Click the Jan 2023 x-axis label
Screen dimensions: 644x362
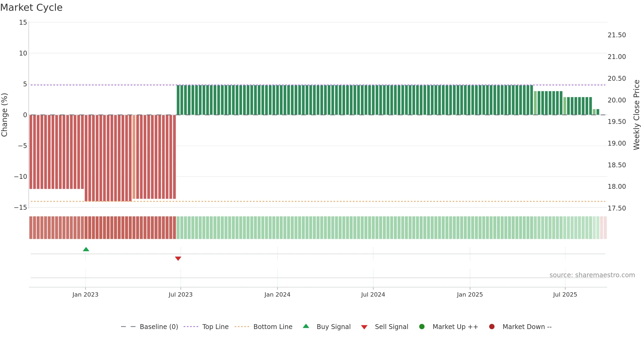(85, 294)
